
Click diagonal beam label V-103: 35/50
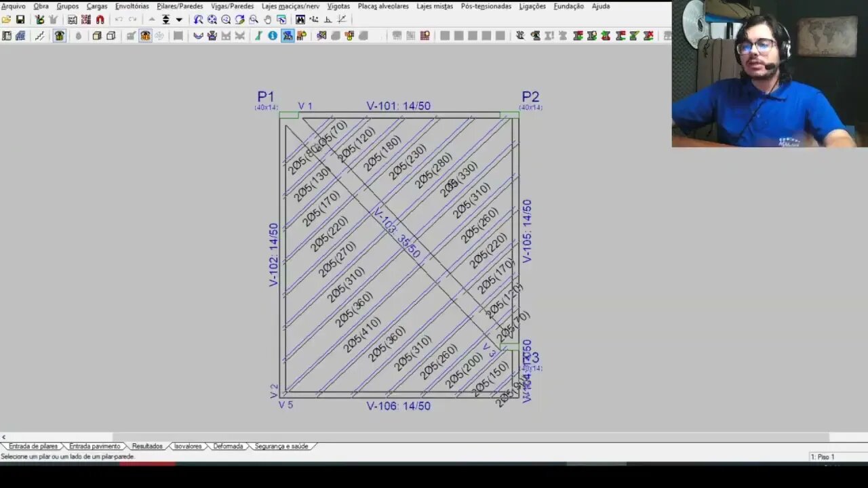point(397,232)
